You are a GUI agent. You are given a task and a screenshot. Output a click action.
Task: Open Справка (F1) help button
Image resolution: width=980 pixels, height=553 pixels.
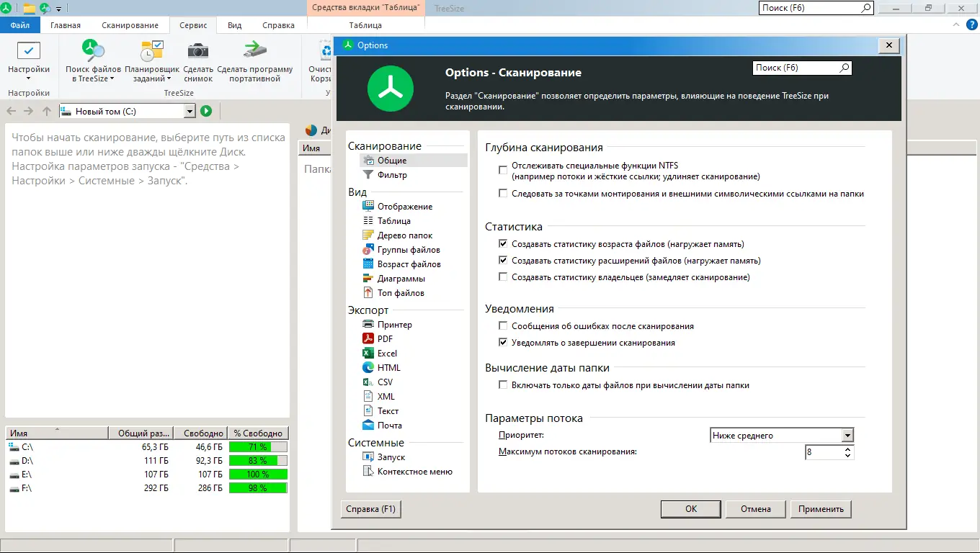coord(371,509)
